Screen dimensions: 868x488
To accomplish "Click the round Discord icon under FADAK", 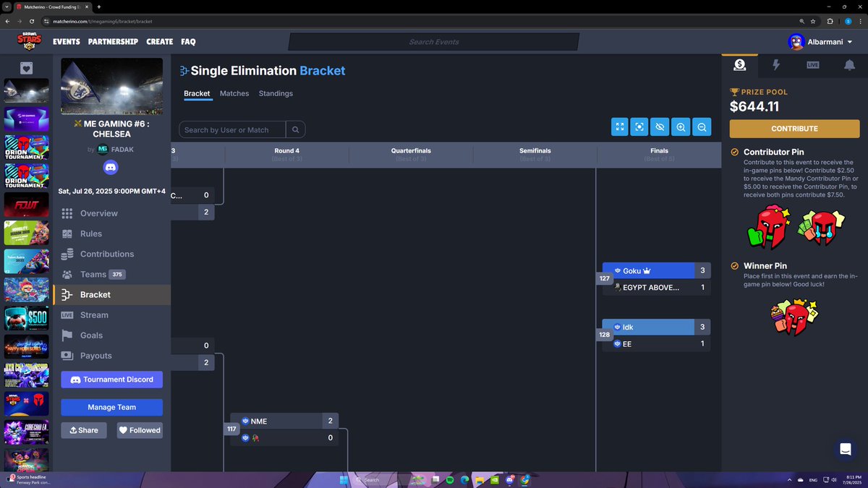I will (111, 168).
